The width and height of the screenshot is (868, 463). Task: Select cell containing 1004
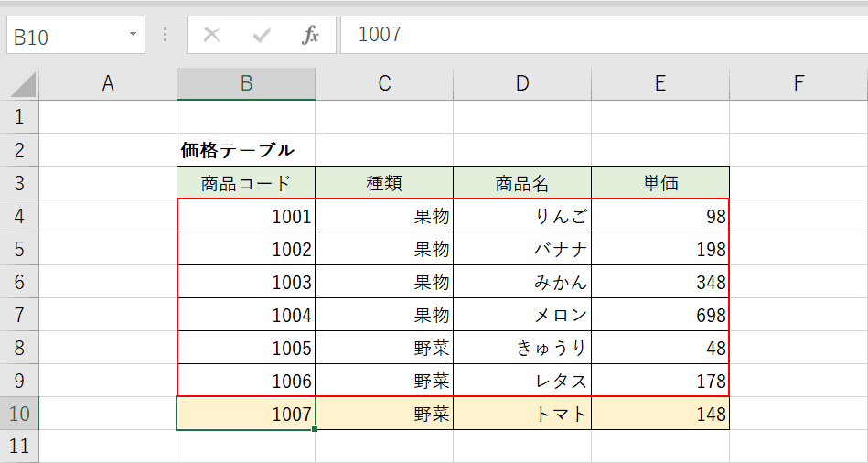pos(246,315)
